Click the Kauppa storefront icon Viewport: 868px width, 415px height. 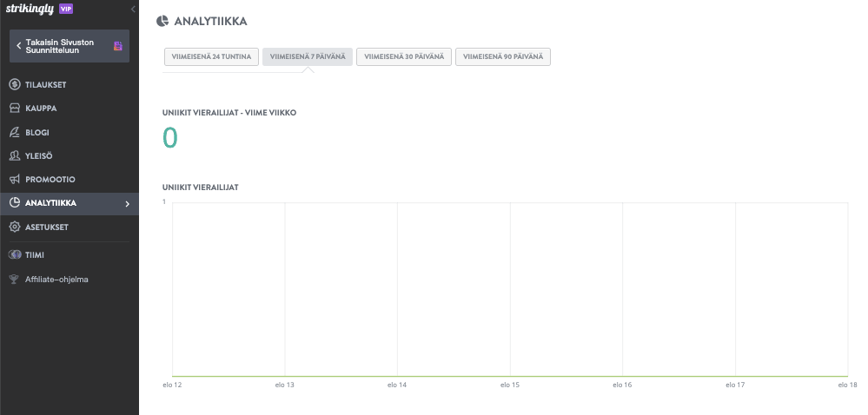[x=15, y=109]
